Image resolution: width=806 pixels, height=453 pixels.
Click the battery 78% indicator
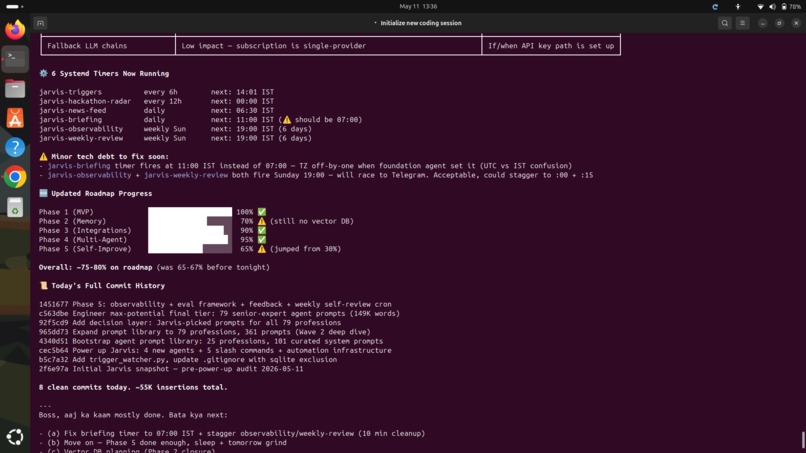(x=791, y=7)
